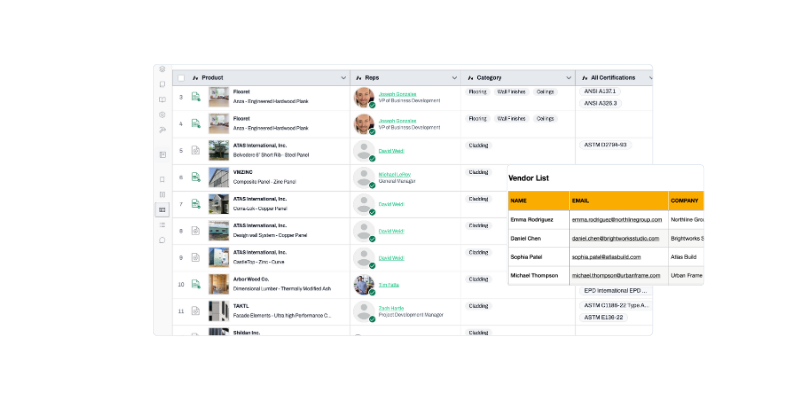Select the Flooring category tag in row 3
The width and height of the screenshot is (800, 400).
point(478,92)
